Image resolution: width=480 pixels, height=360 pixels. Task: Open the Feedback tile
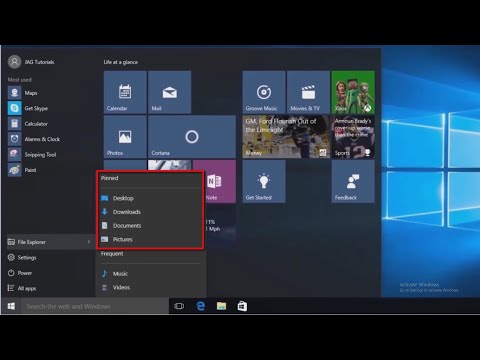pyautogui.click(x=353, y=181)
